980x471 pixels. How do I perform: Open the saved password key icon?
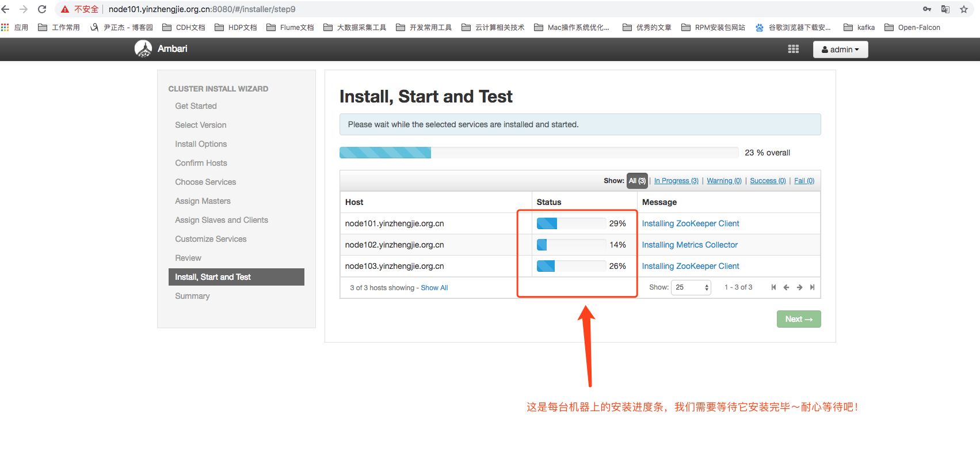[927, 9]
